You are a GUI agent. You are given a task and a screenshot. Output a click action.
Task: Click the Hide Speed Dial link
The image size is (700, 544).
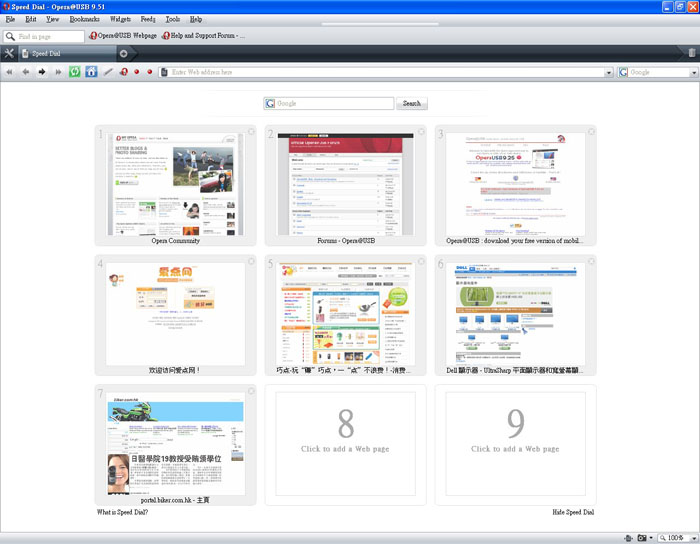pyautogui.click(x=573, y=512)
